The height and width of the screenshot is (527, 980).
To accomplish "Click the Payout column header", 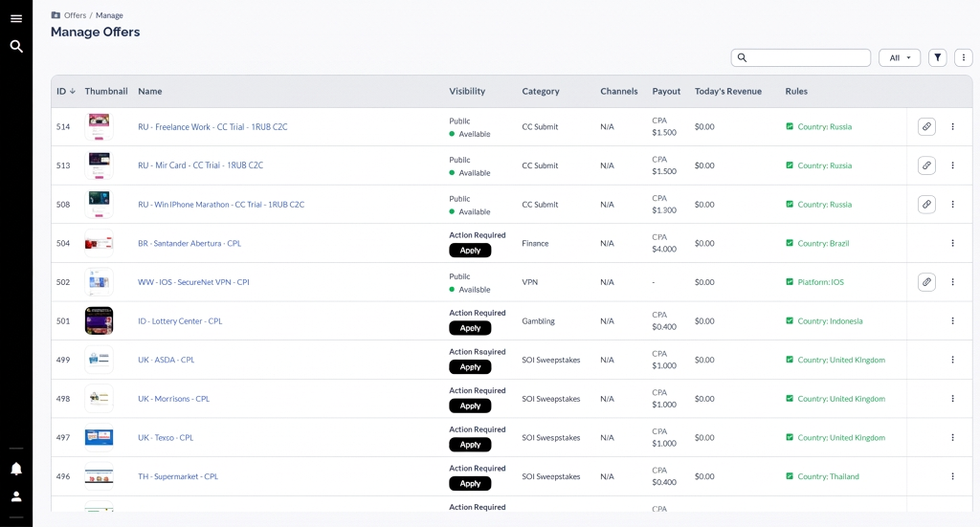I will (x=666, y=91).
